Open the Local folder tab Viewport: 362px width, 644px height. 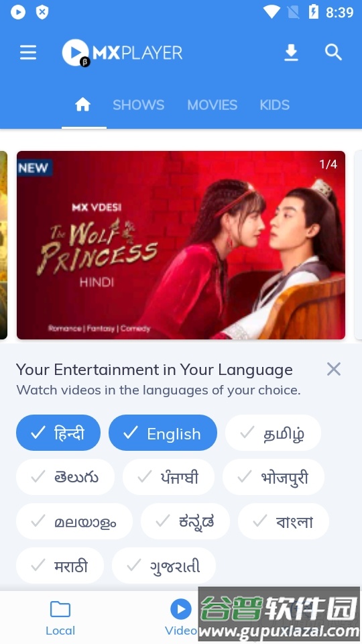click(60, 618)
